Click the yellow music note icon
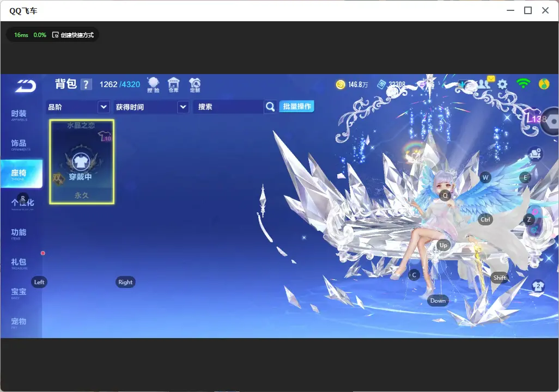Screen dimensions: 559x392 (x=544, y=84)
